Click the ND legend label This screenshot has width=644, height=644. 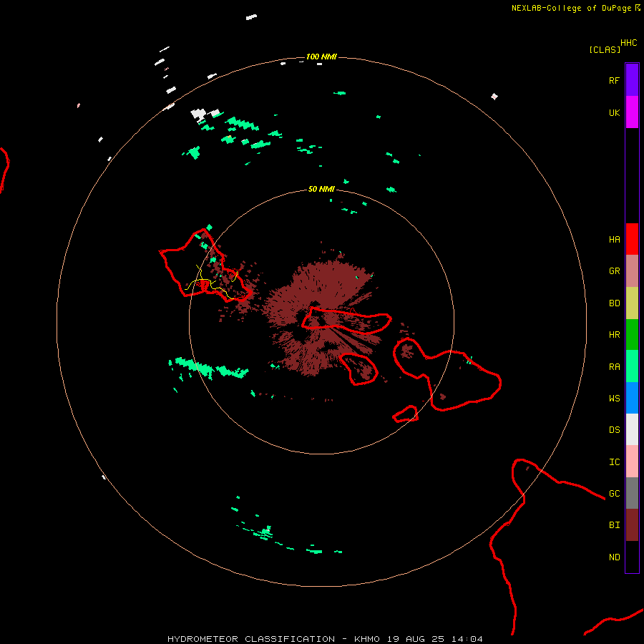point(614,557)
